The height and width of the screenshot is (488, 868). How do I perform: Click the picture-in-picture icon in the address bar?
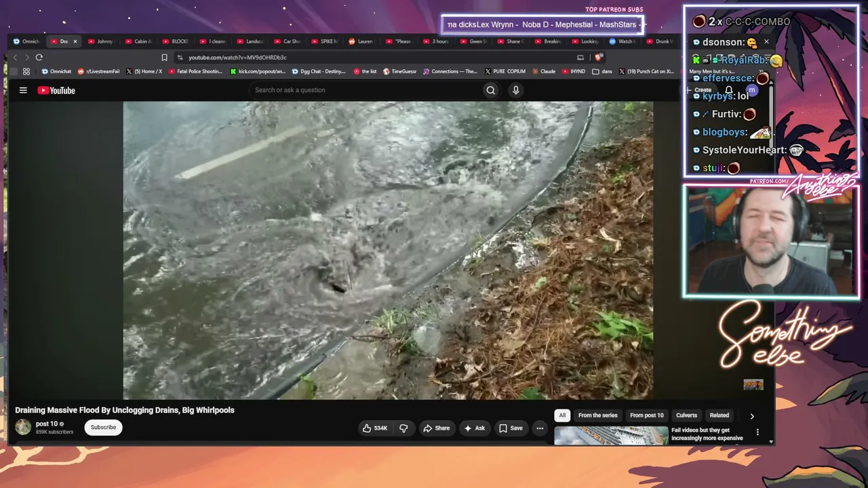(x=580, y=58)
